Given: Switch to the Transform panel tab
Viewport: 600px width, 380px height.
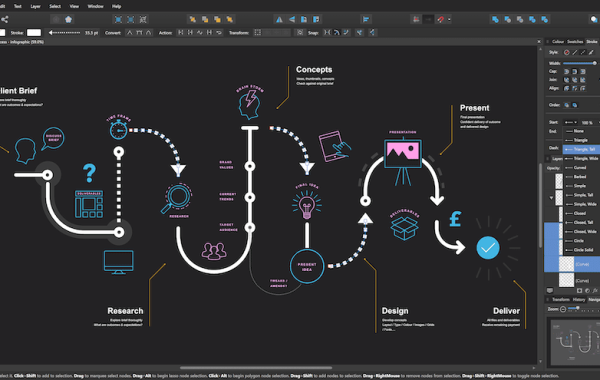Looking at the screenshot, I should [x=561, y=300].
